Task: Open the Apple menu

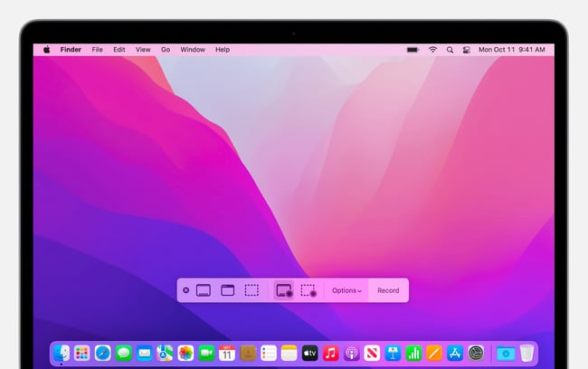Action: pyautogui.click(x=46, y=50)
